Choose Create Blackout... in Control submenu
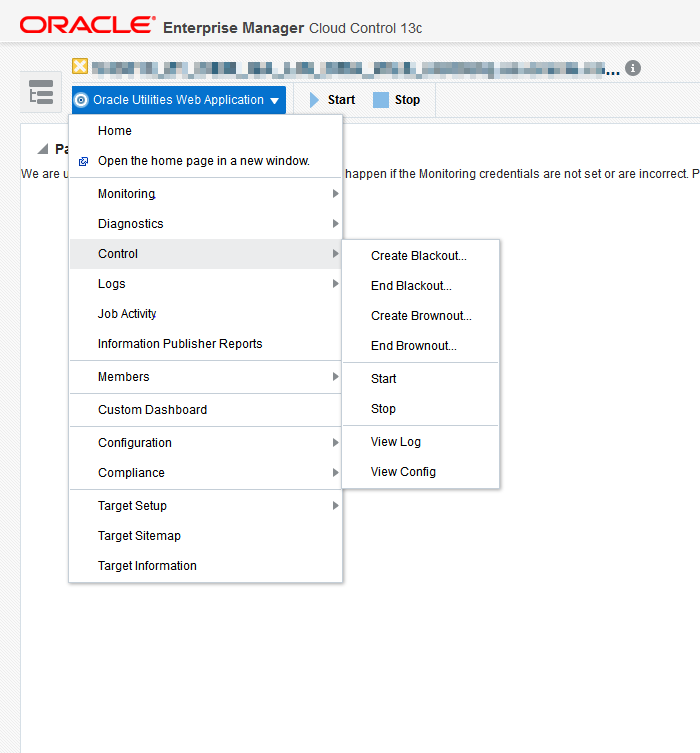Screen dimensions: 700x753 click(421, 255)
